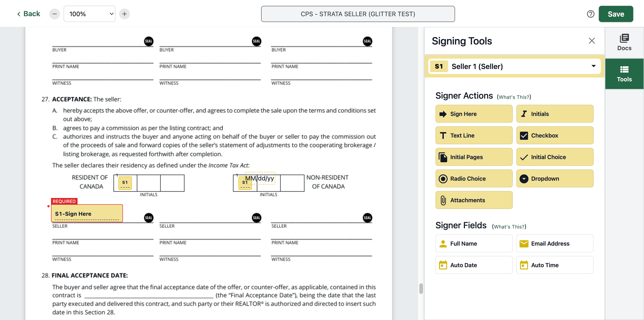
Task: Click the 'FINAL ACCEPTANCE DATE:' heading
Action: pos(89,275)
